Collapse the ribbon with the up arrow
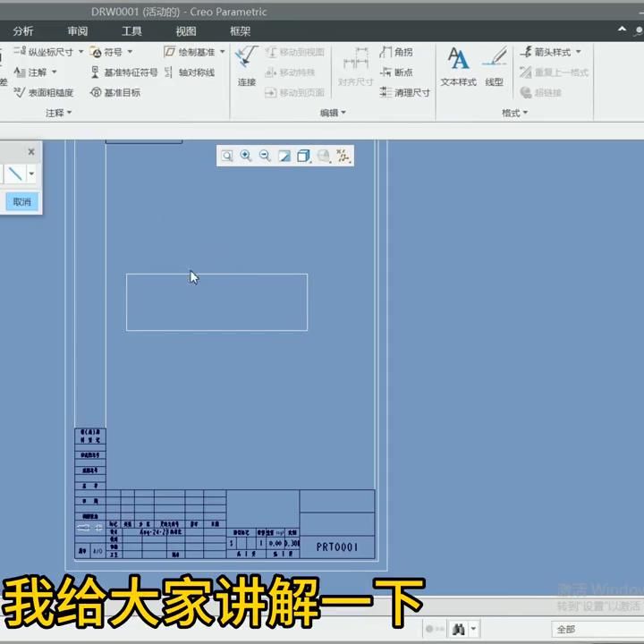Screen dimensions: 644x644 coord(622,30)
